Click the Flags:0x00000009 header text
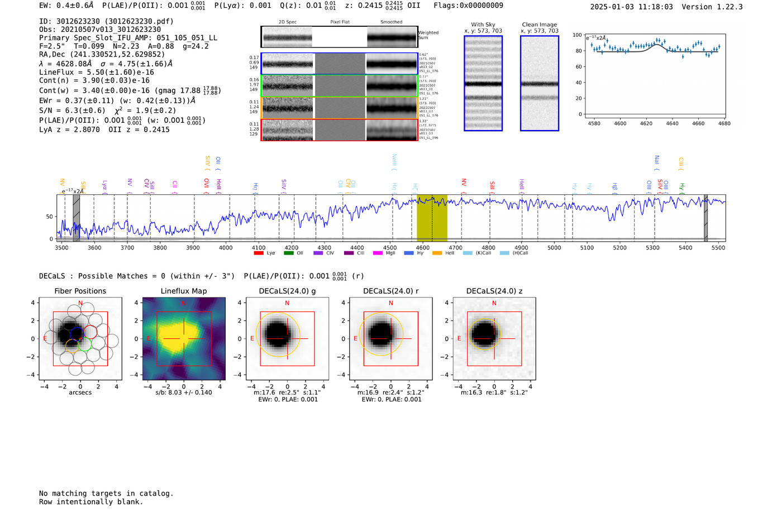 [468, 6]
